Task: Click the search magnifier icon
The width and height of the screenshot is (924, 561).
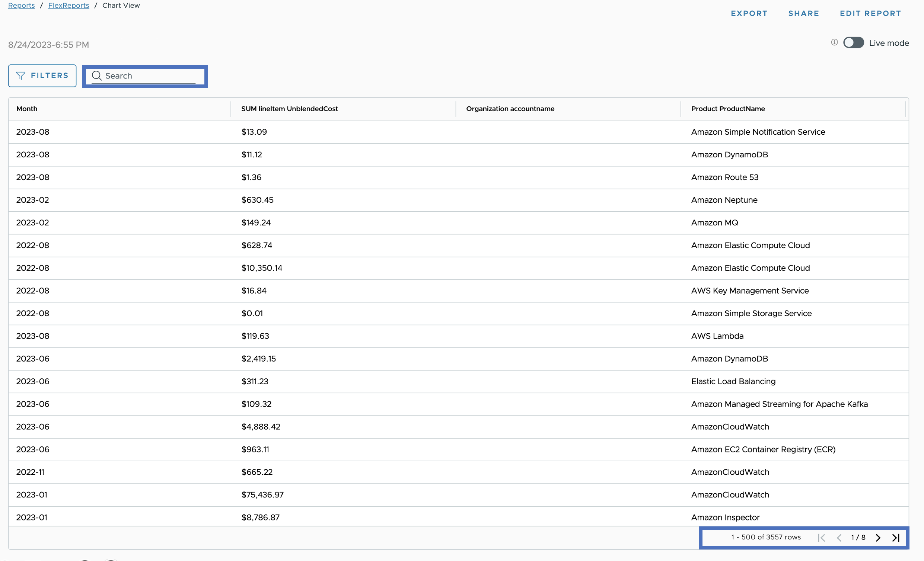Action: click(x=97, y=76)
